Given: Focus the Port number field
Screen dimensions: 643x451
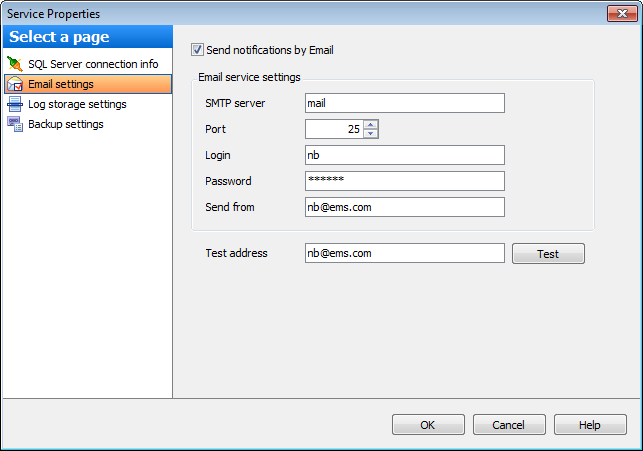Looking at the screenshot, I should 334,129.
